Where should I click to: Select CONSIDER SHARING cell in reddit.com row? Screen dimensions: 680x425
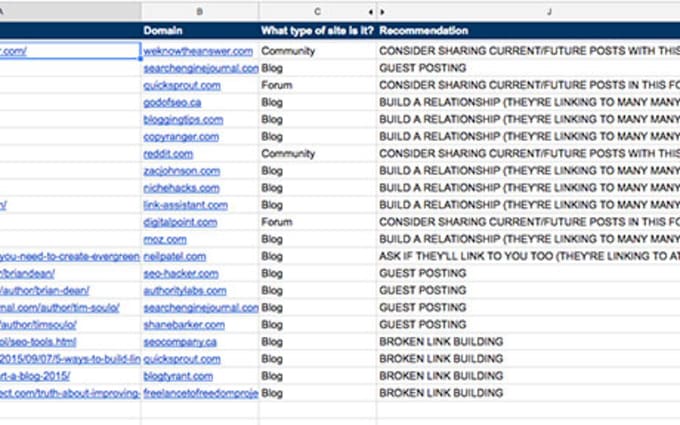pyautogui.click(x=528, y=154)
